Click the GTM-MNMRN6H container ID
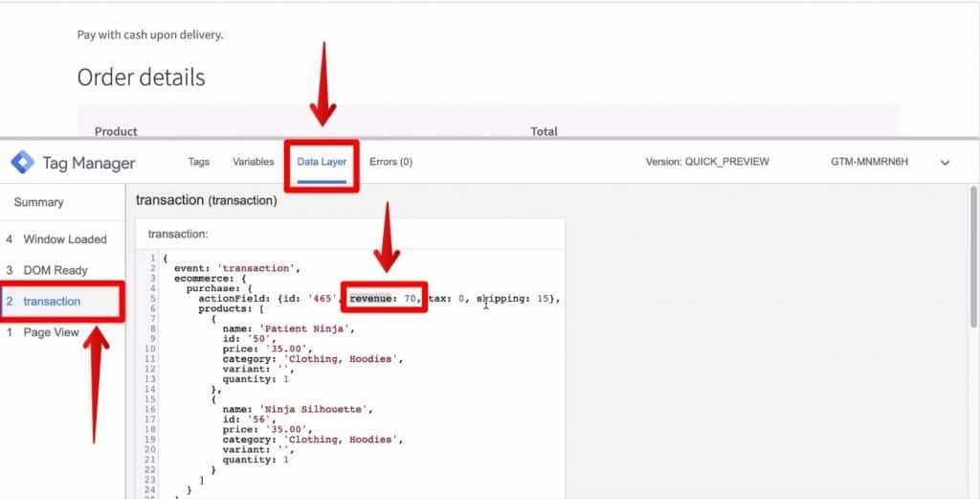 [x=869, y=161]
